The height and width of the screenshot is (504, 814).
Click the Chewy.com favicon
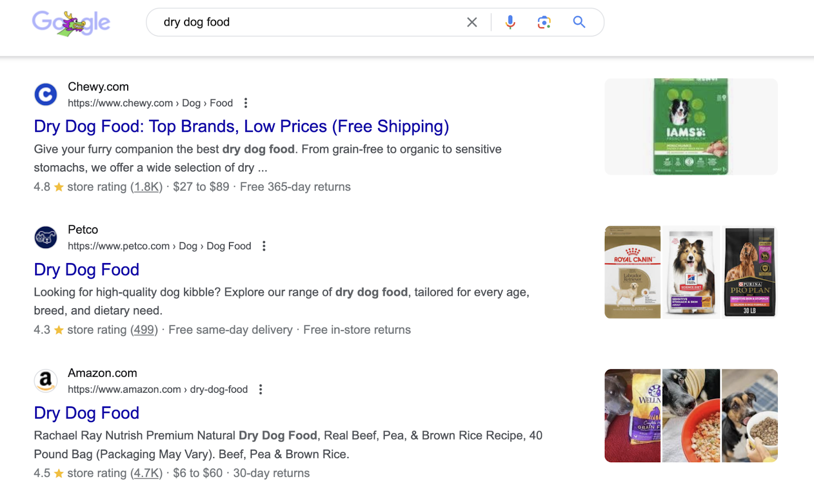pyautogui.click(x=45, y=94)
